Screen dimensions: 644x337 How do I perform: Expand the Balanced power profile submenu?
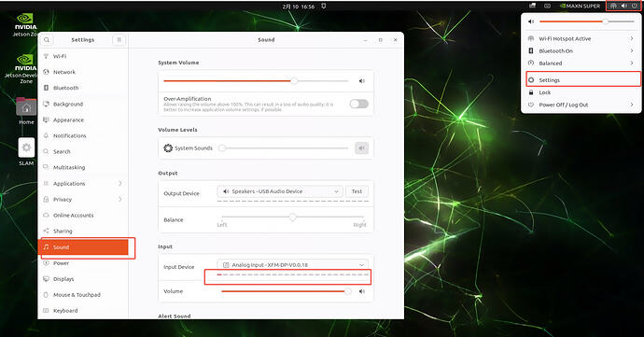(x=631, y=63)
